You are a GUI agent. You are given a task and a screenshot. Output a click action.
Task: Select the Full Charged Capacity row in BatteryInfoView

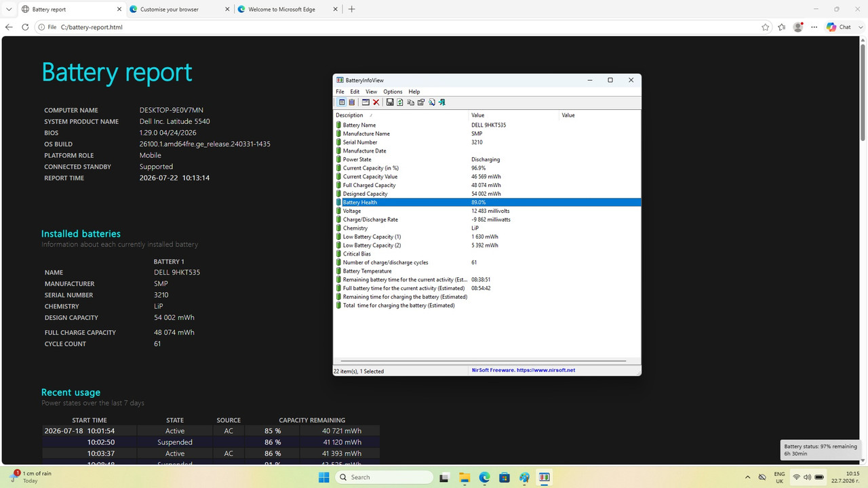(488, 185)
